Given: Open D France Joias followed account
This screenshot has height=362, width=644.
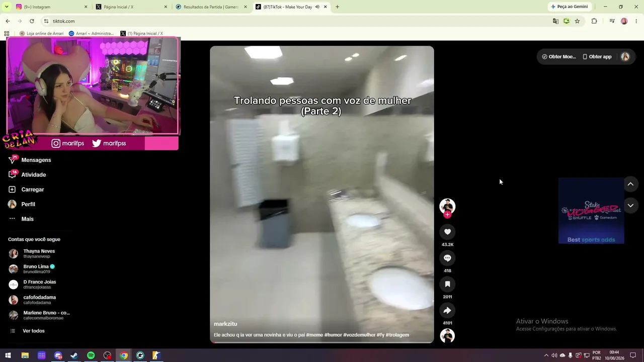Looking at the screenshot, I should click(33, 285).
